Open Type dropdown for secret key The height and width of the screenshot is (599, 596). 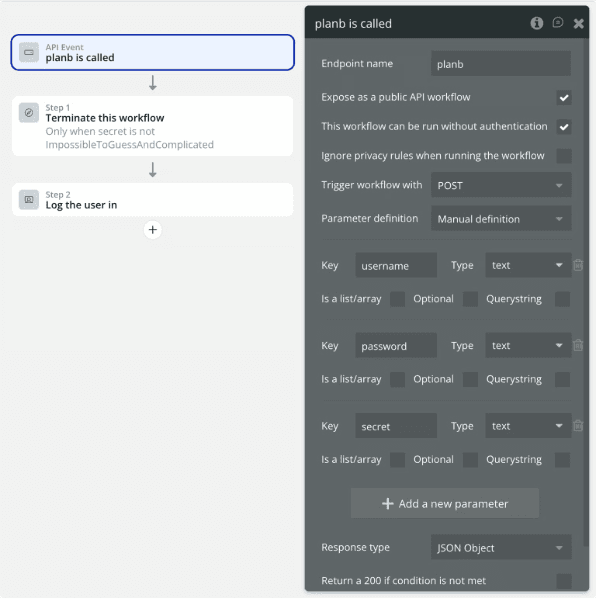coord(528,426)
